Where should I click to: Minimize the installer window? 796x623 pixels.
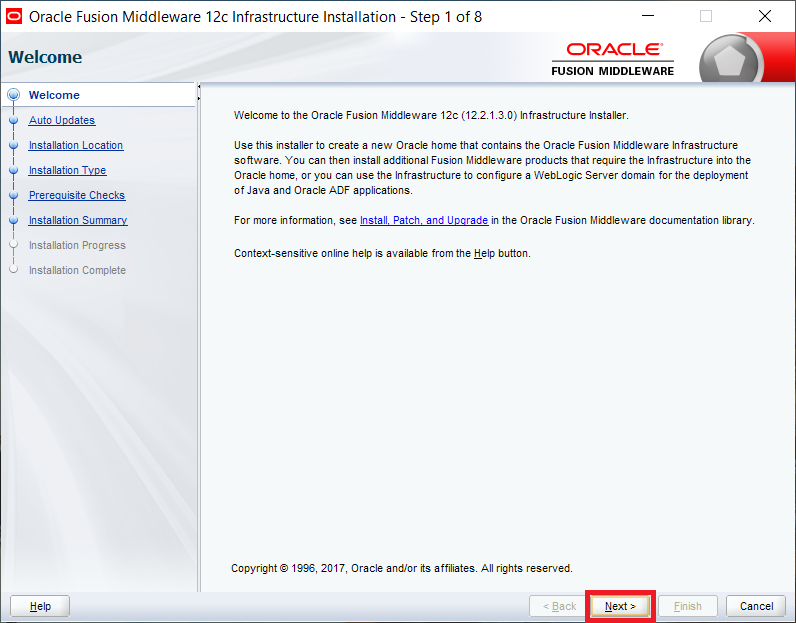coord(648,16)
